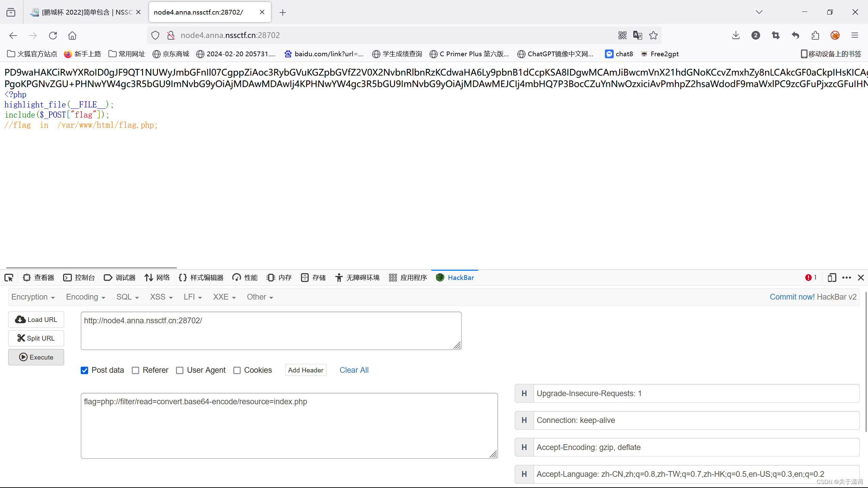Viewport: 868px width, 488px height.
Task: Open the page translation icon
Action: pos(637,35)
